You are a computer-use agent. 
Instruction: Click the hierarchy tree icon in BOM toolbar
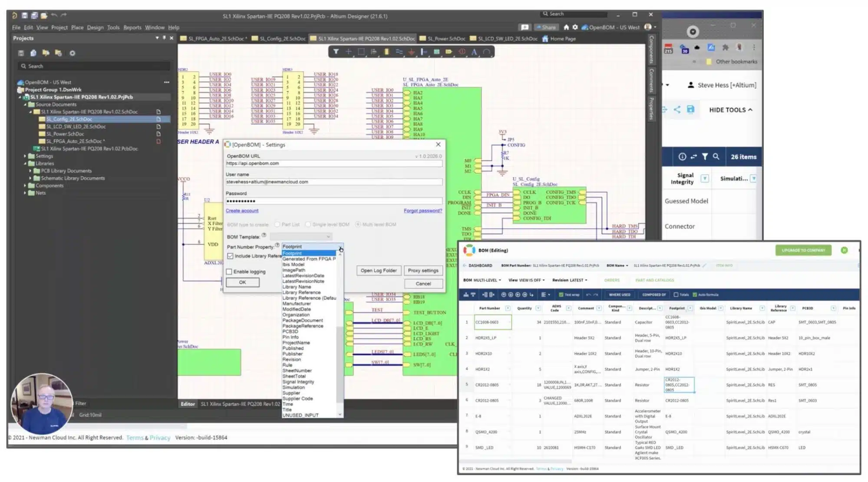coord(466,295)
